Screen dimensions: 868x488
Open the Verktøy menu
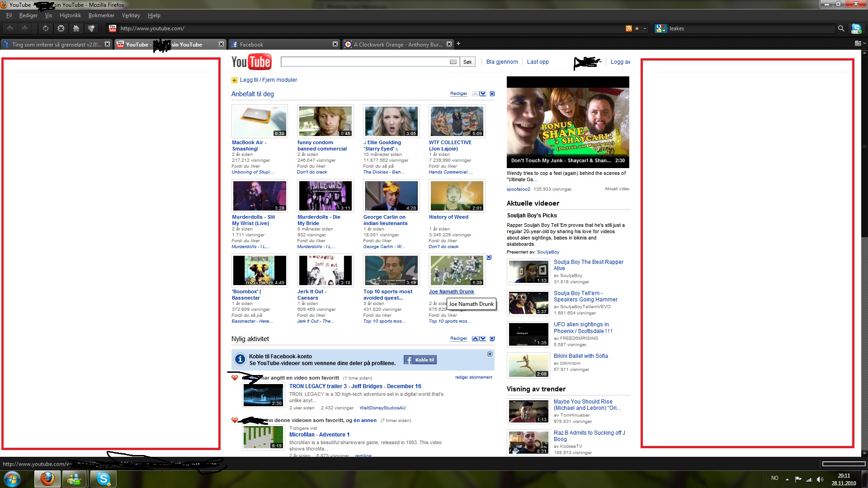131,15
